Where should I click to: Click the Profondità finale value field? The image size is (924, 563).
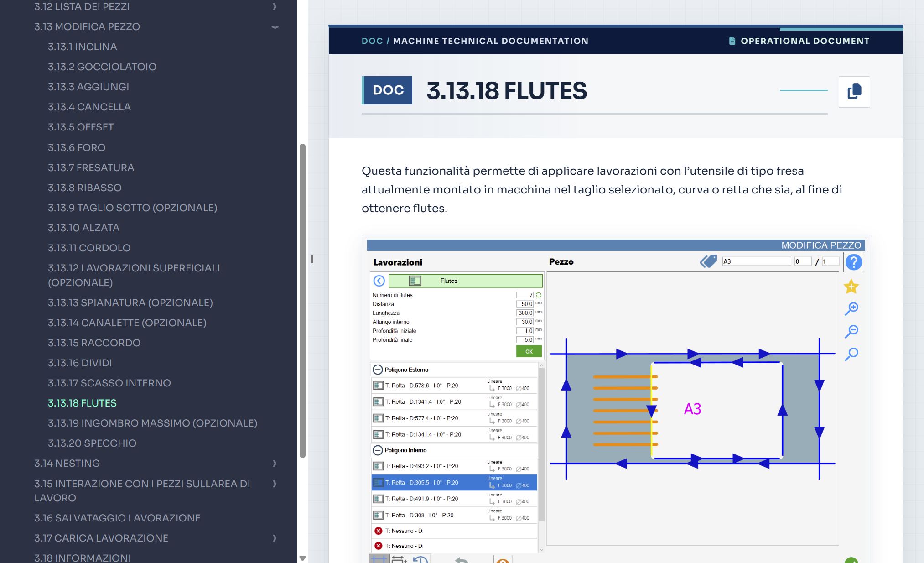tap(525, 339)
